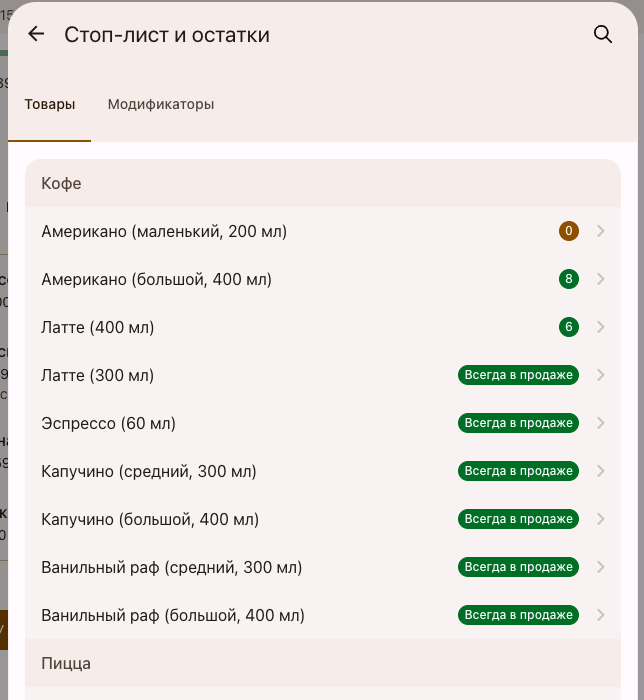Click chevron for Капучино большой 400 мл
Screen dimensions: 644x700
coord(601,519)
